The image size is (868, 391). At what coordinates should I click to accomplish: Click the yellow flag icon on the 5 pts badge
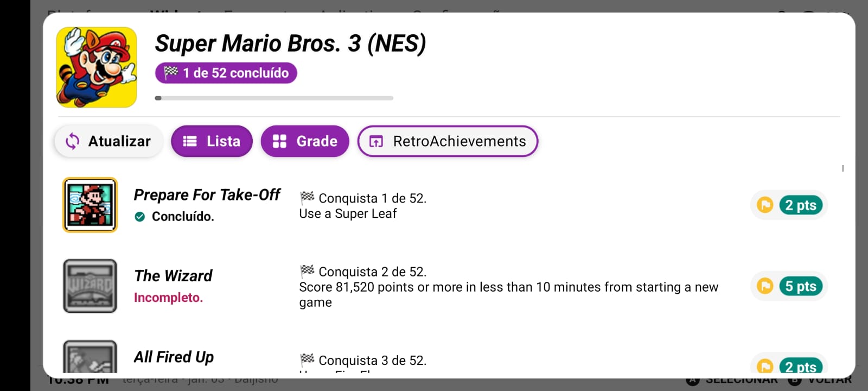coord(765,286)
